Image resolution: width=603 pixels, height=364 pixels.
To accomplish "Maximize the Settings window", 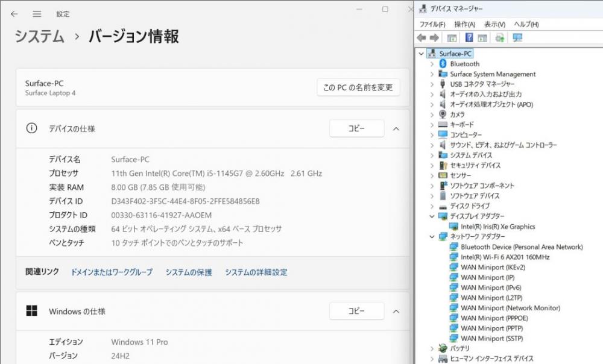I will point(385,9).
